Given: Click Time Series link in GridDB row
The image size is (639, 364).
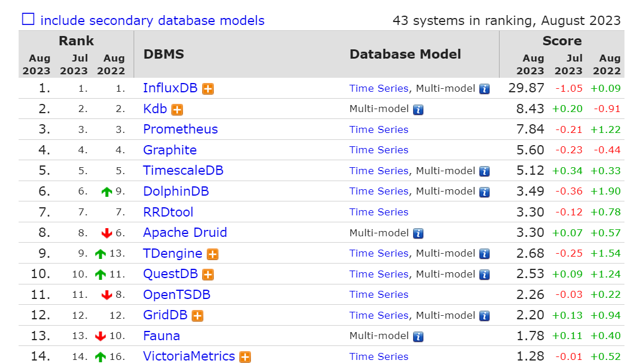Looking at the screenshot, I should [379, 315].
